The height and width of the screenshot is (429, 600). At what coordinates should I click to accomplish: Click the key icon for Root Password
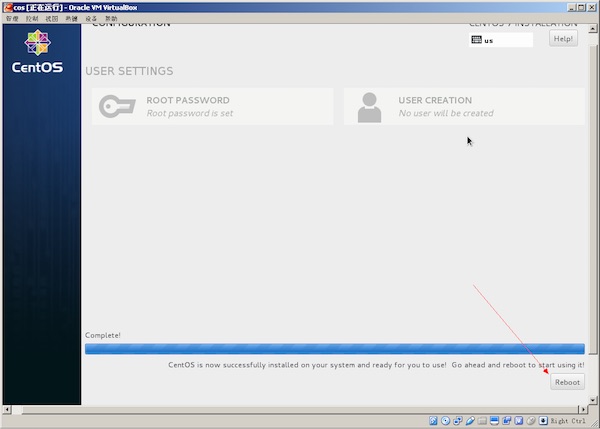click(x=117, y=106)
